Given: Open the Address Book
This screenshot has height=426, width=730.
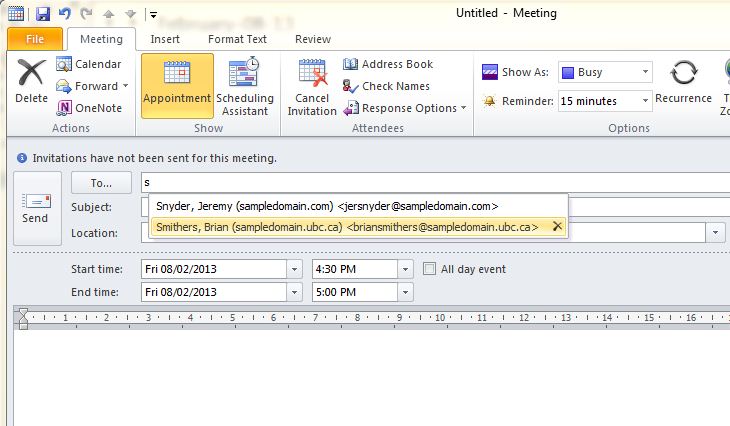Looking at the screenshot, I should (x=388, y=64).
